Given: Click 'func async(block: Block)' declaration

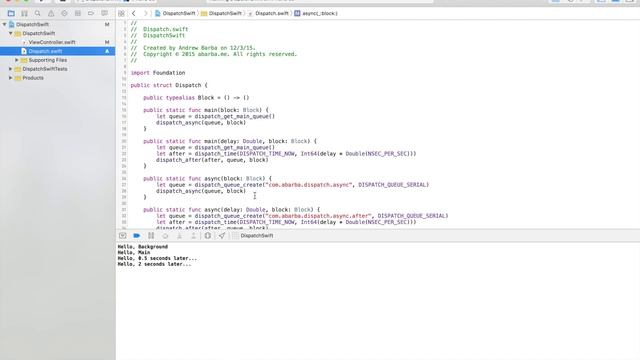Looking at the screenshot, I should click(x=207, y=179).
